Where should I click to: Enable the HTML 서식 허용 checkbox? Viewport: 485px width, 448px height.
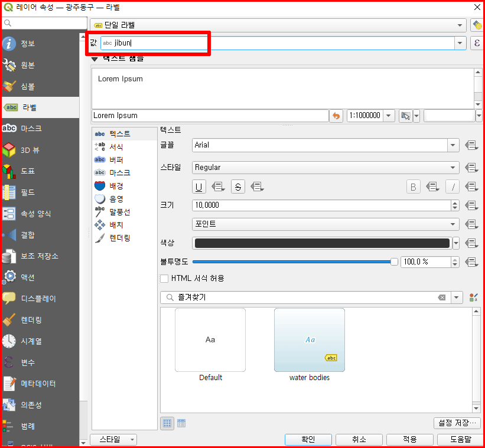coord(164,279)
